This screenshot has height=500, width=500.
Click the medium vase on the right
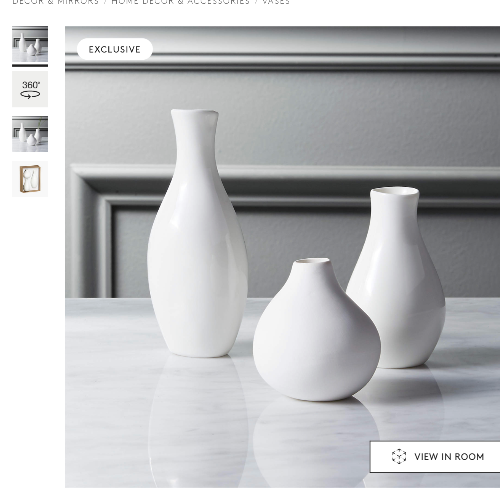tap(396, 277)
